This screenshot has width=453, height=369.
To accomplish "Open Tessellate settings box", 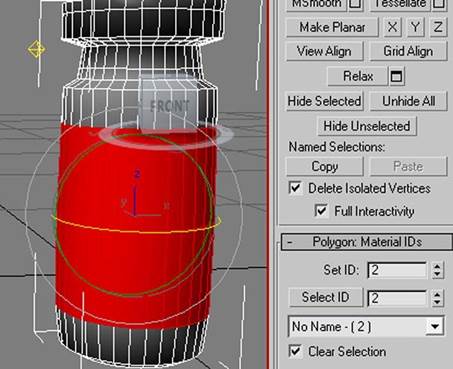I will pyautogui.click(x=439, y=4).
